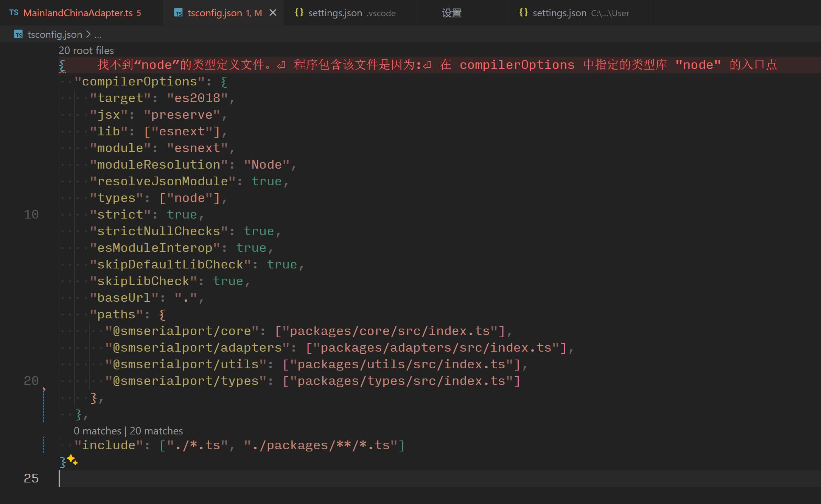Click the tsconfig.json tab TS icon
The height and width of the screenshot is (504, 821).
[178, 13]
